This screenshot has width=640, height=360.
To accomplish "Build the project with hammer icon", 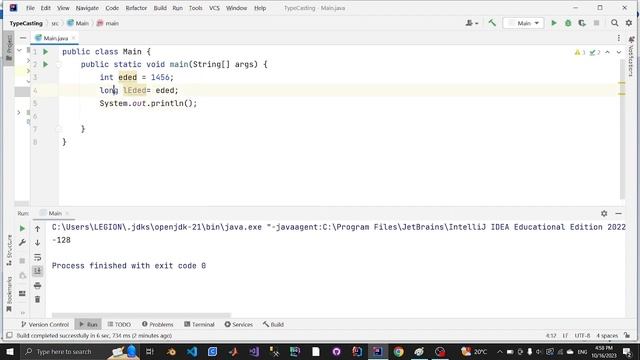I will coord(492,23).
